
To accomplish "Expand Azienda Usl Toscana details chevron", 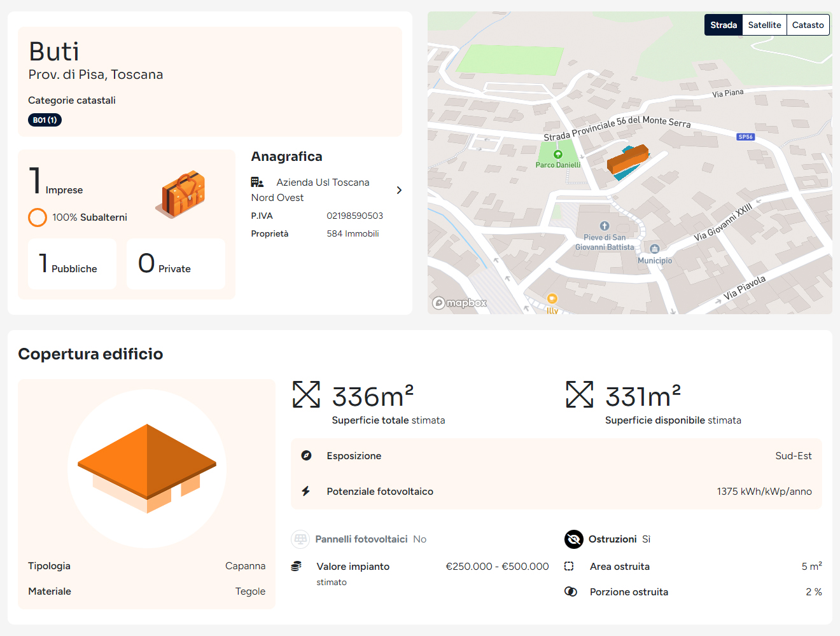I will coord(399,190).
